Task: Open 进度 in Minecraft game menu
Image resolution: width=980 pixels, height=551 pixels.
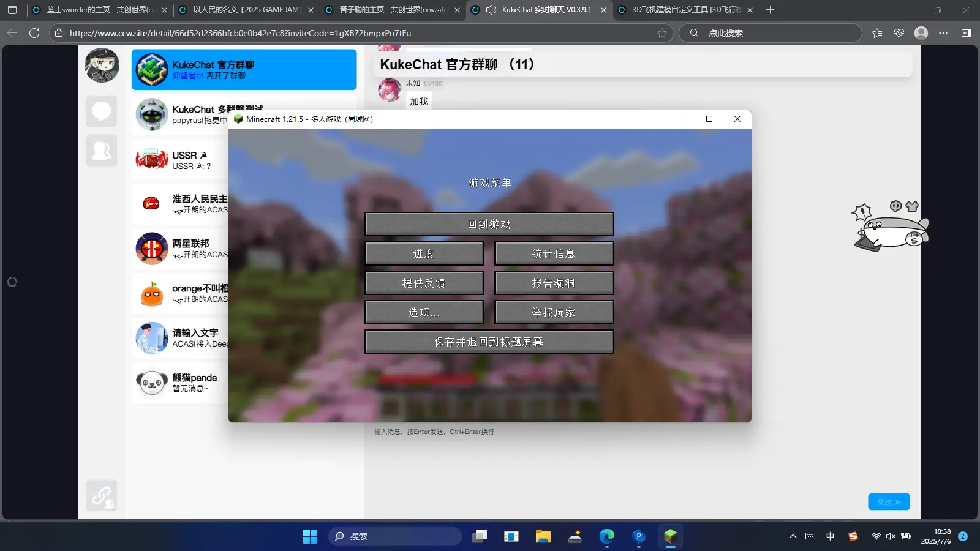Action: click(424, 253)
